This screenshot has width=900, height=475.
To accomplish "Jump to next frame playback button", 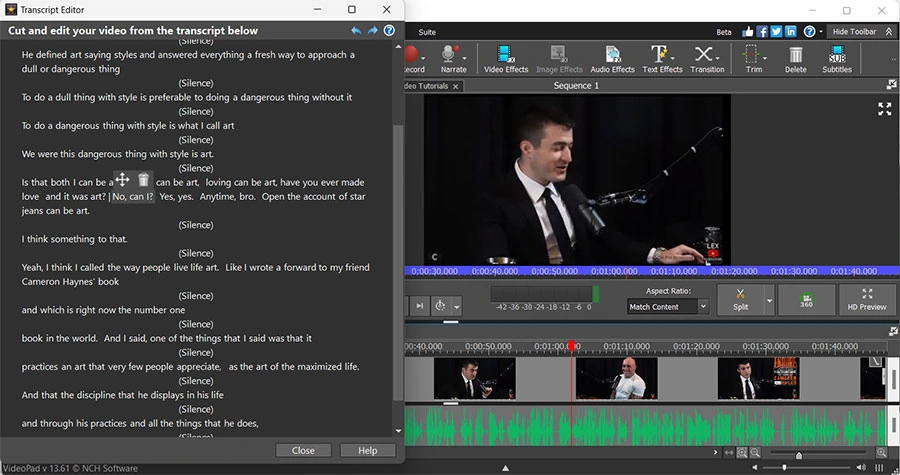I will [420, 306].
